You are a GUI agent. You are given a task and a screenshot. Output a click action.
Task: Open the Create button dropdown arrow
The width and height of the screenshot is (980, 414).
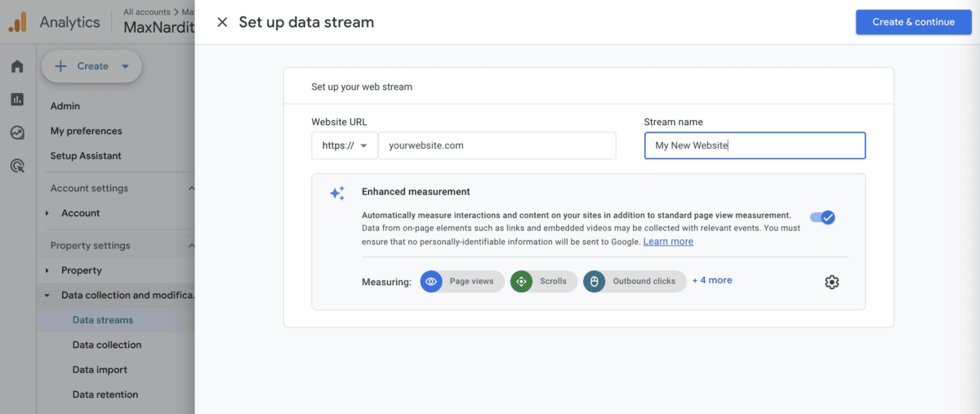pyautogui.click(x=125, y=67)
